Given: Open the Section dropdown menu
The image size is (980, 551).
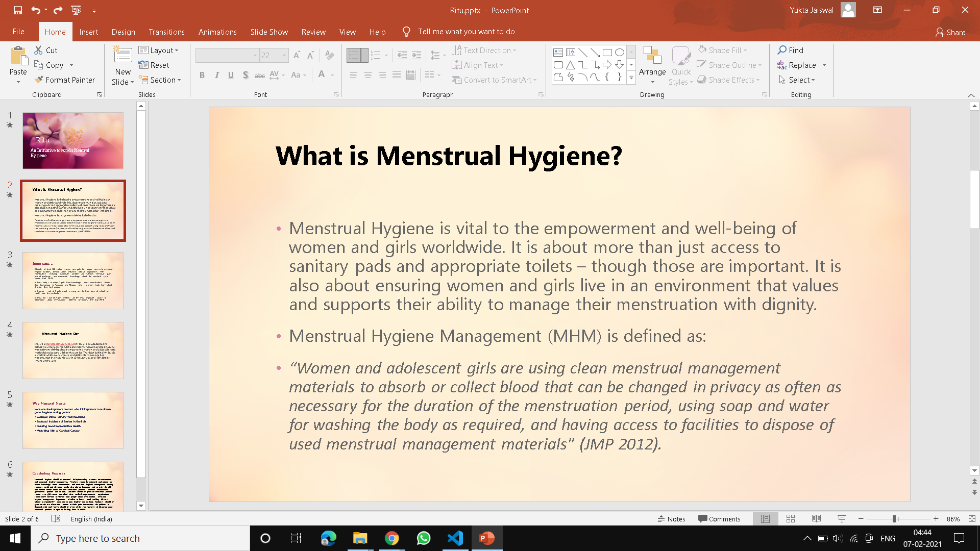Looking at the screenshot, I should (x=160, y=80).
